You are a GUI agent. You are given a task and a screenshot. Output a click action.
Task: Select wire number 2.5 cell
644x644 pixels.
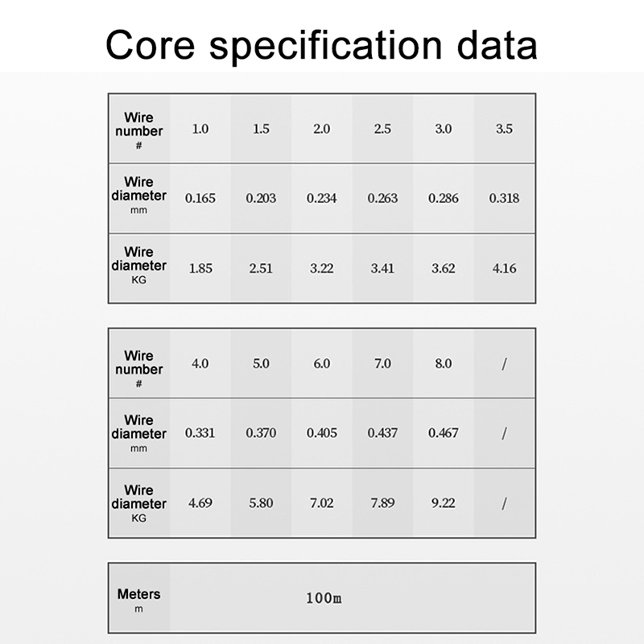point(382,129)
